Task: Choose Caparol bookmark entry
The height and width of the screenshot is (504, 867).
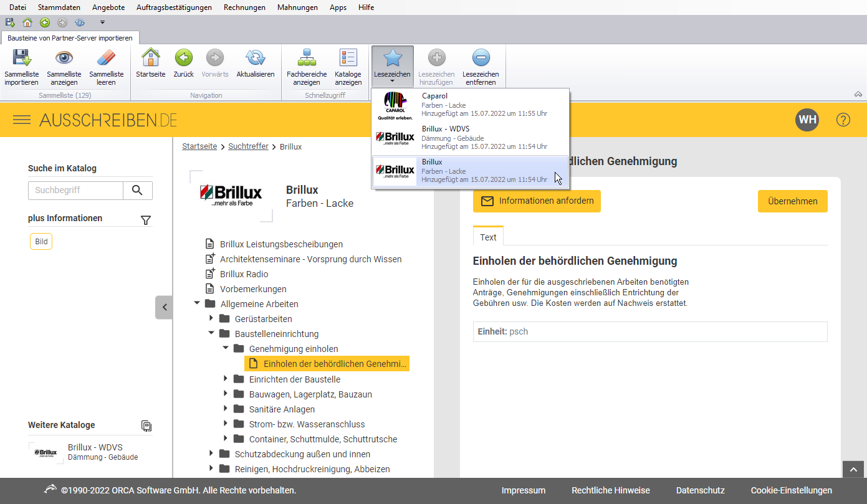Action: 471,105
